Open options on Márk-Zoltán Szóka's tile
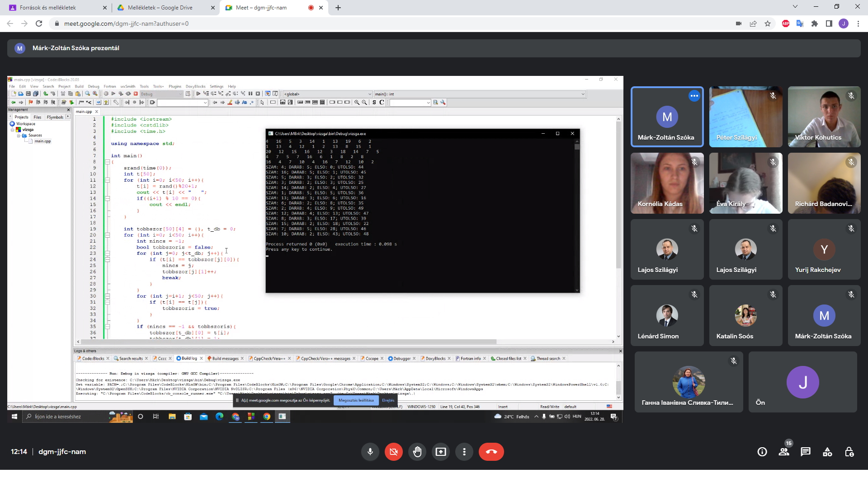This screenshot has height=487, width=868. (x=694, y=96)
